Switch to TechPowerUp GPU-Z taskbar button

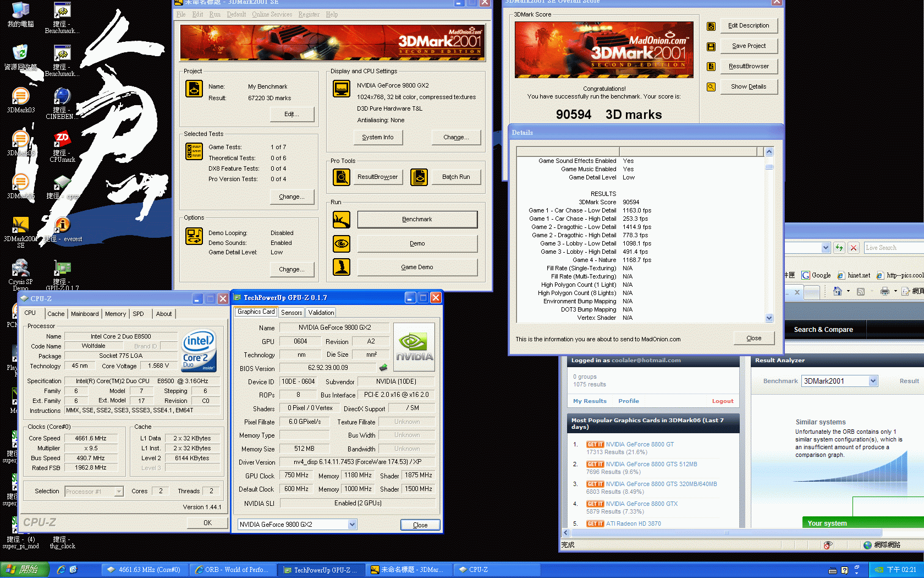tap(321, 570)
